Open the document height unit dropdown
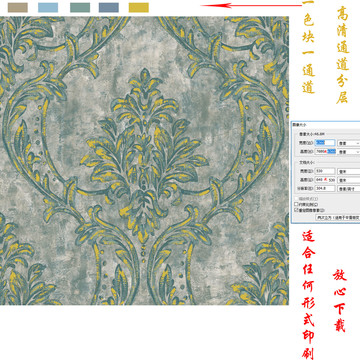The height and width of the screenshot is (360, 360). [x=349, y=180]
